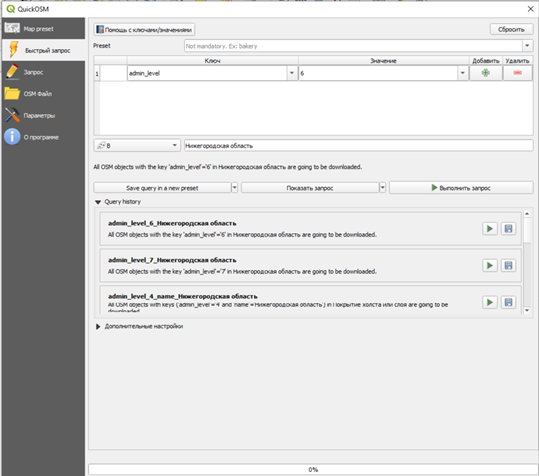Image resolution: width=539 pixels, height=476 pixels.
Task: Expand Дополнительные настройки section
Action: [98, 326]
